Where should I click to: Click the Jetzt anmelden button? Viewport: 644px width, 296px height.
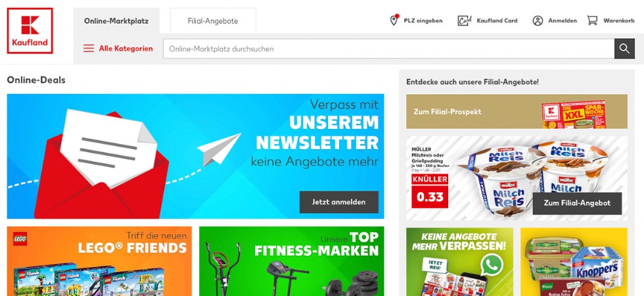[339, 202]
